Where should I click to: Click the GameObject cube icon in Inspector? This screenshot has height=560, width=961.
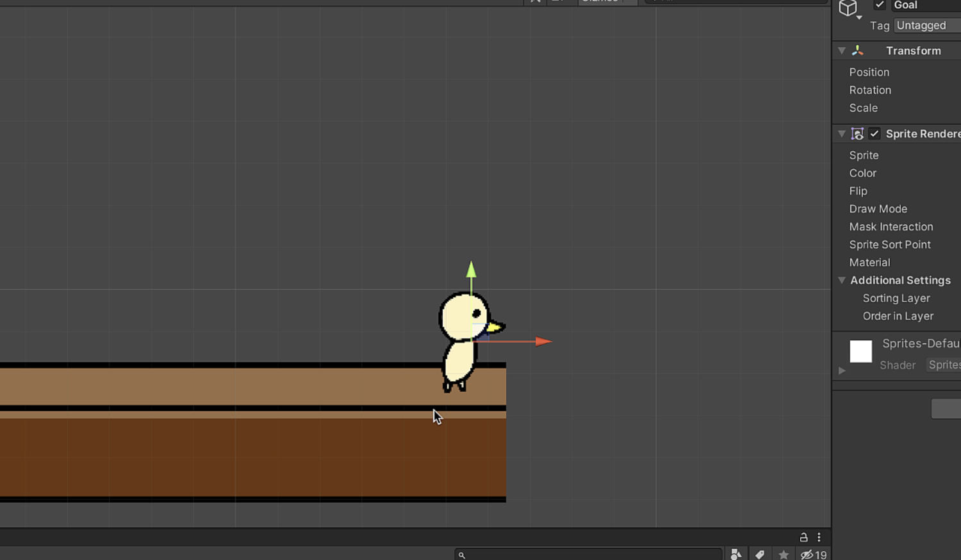click(x=848, y=8)
